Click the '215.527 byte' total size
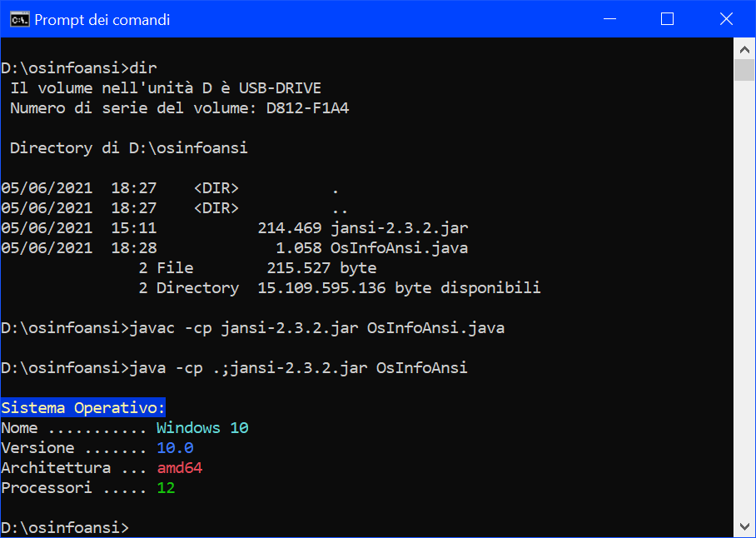Image resolution: width=756 pixels, height=538 pixels. [321, 267]
